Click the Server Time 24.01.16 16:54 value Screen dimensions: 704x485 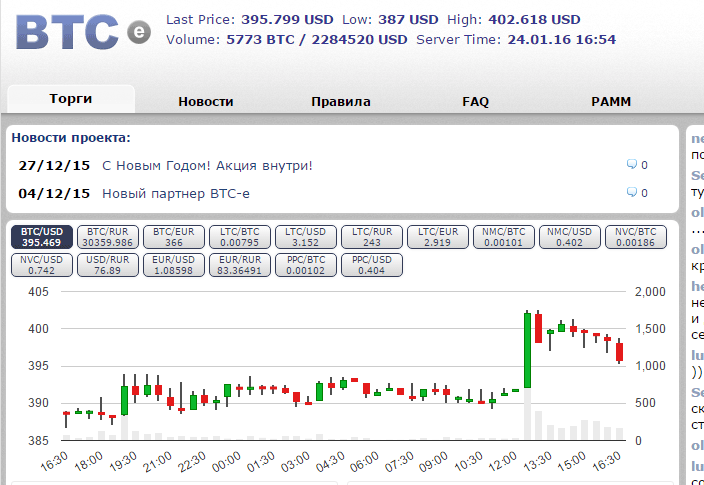pyautogui.click(x=562, y=40)
